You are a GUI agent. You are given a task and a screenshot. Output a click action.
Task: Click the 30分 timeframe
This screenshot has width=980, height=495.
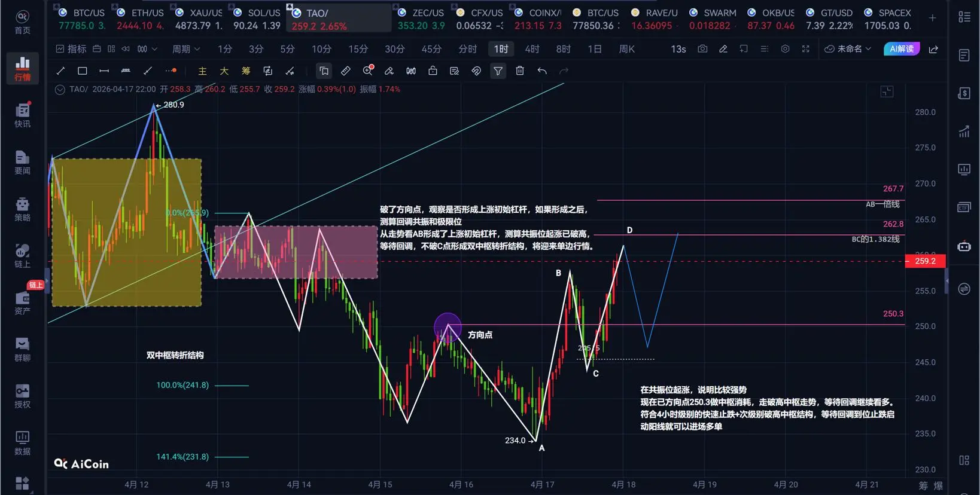click(x=394, y=49)
